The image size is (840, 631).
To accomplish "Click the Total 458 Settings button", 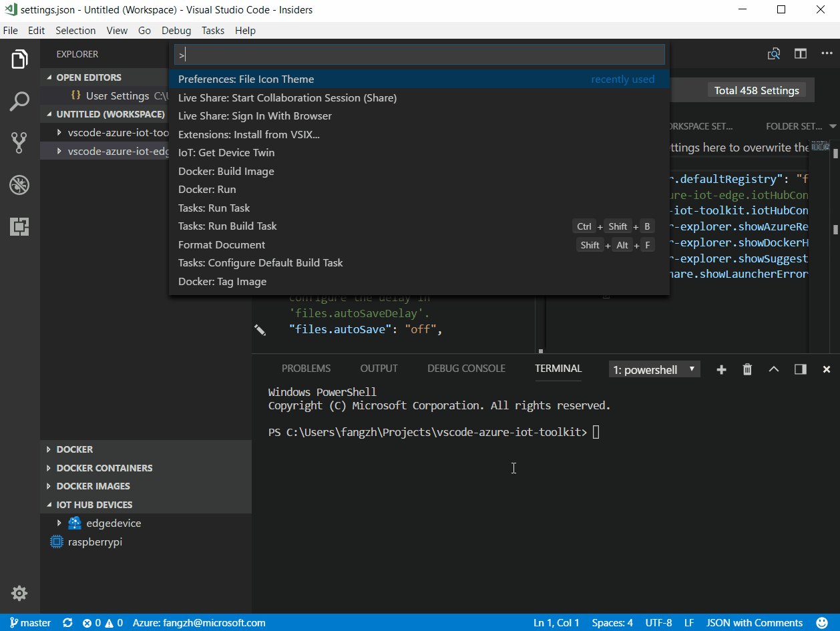I will coord(757,90).
